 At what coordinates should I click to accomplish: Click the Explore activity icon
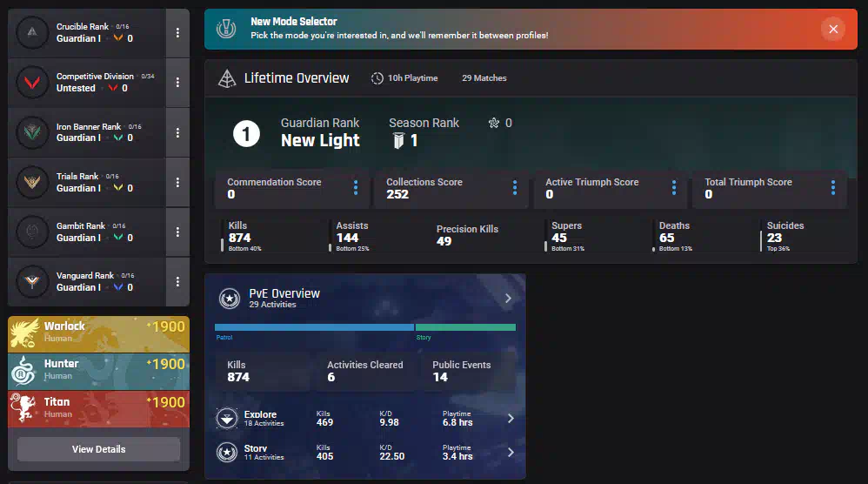click(x=227, y=419)
